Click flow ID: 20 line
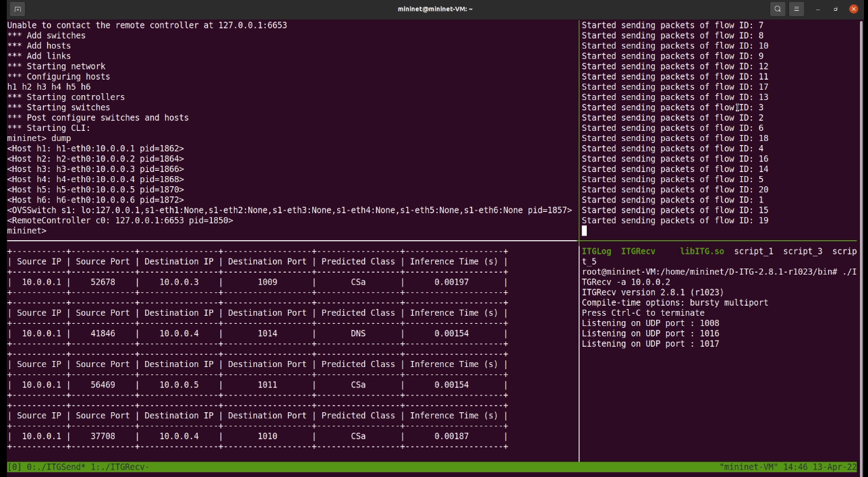Image resolution: width=868 pixels, height=477 pixels. tap(675, 190)
